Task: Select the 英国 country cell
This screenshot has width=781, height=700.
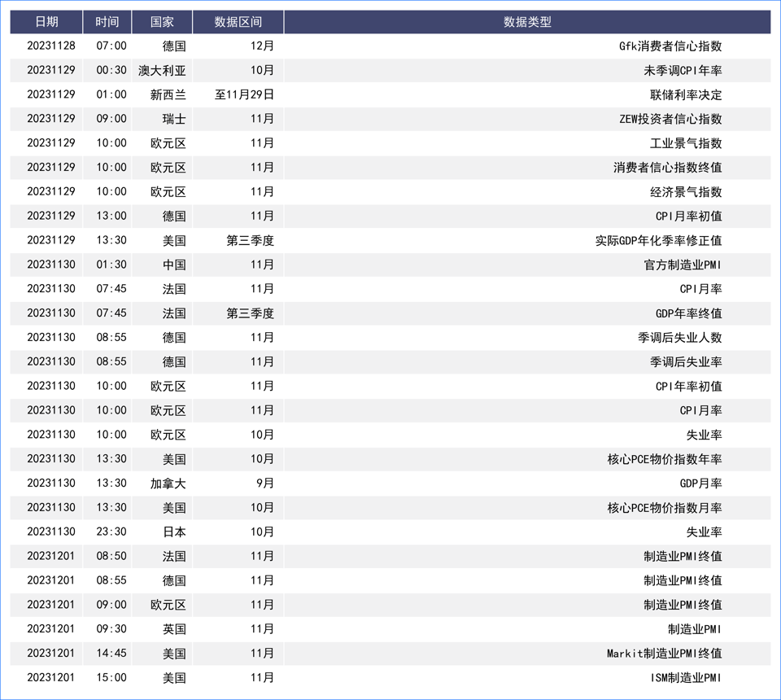Action: (x=173, y=629)
